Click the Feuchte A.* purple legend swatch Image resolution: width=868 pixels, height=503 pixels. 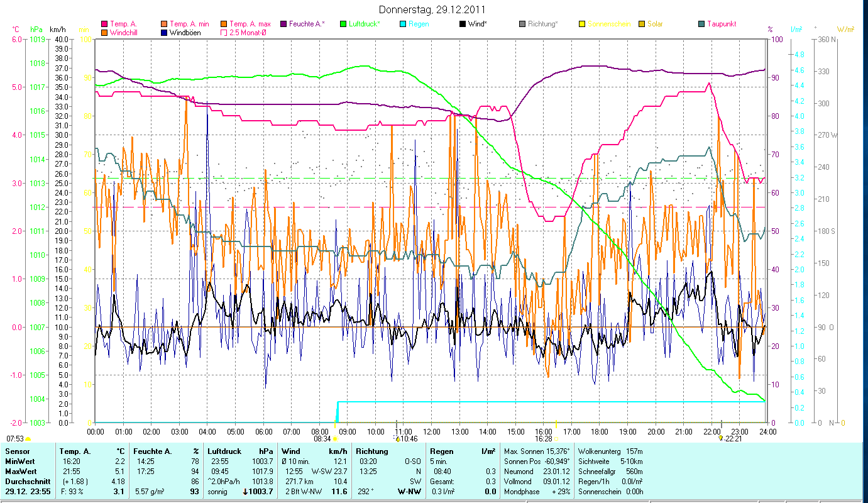[x=283, y=24]
